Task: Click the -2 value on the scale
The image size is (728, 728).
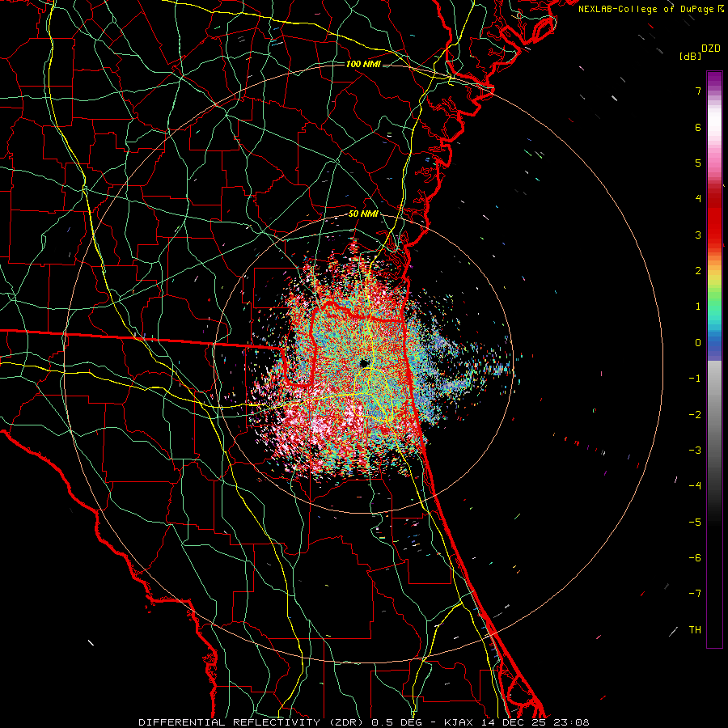Action: (x=695, y=414)
